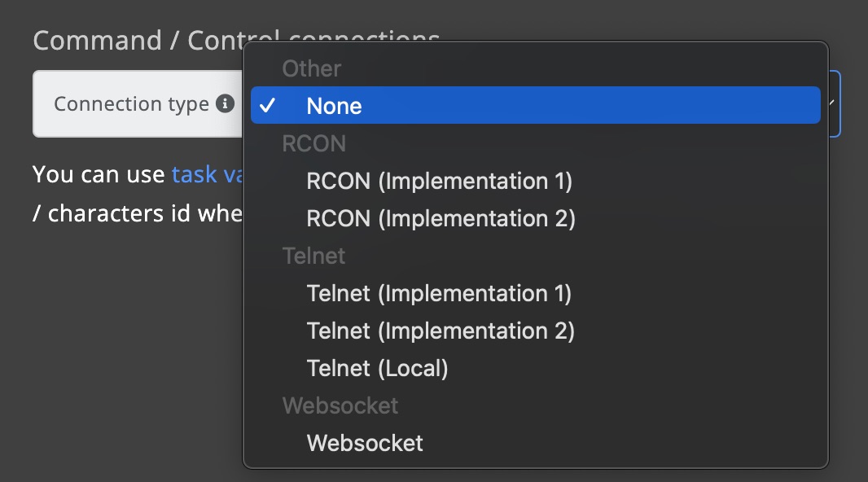Click the Websocket group header
Screen dimensions: 868x482
[340, 405]
